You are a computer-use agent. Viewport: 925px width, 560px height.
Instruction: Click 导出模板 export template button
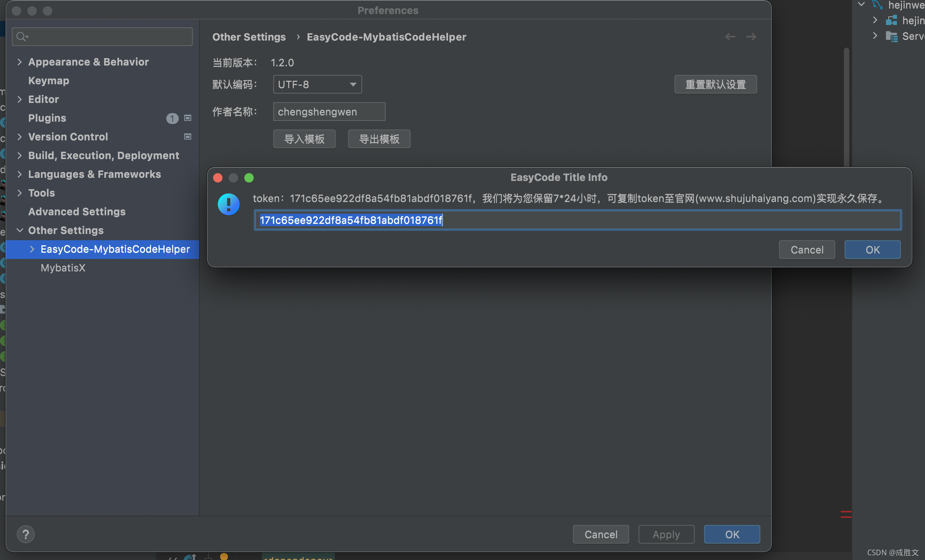(379, 139)
